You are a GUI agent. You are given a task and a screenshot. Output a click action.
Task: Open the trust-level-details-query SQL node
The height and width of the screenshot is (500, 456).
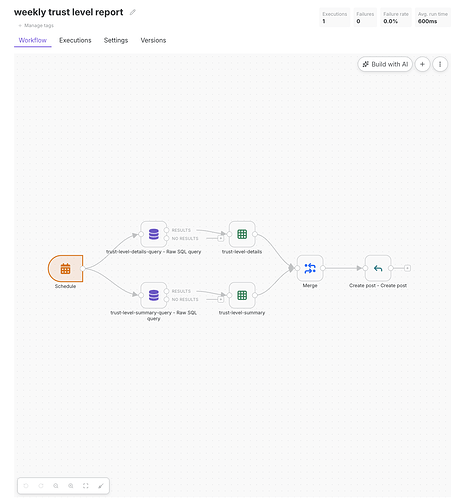[x=154, y=234]
